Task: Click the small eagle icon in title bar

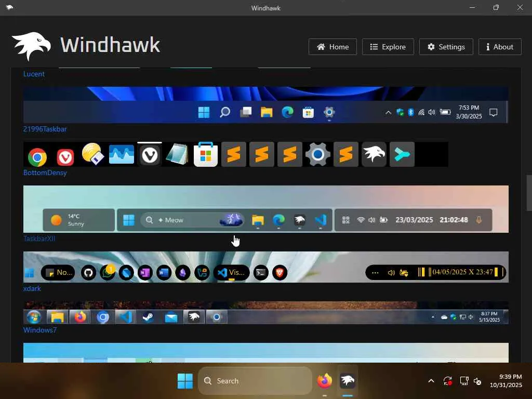Action: (x=9, y=7)
